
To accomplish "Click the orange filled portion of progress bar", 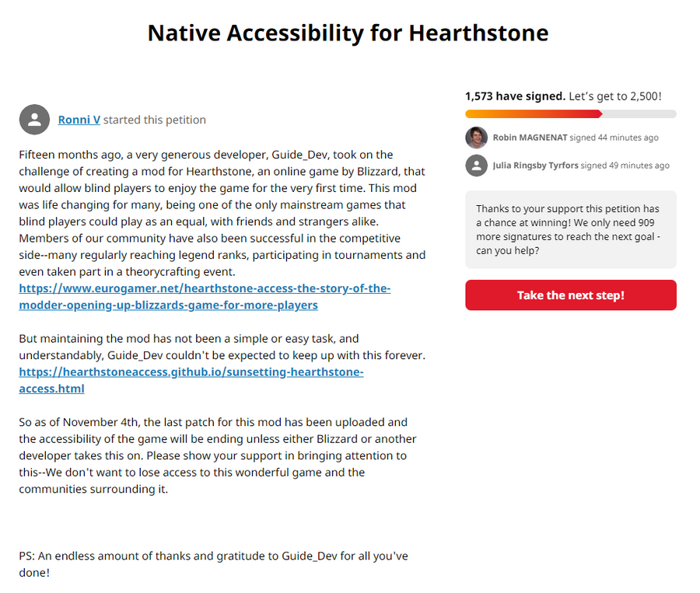I will tap(534, 114).
